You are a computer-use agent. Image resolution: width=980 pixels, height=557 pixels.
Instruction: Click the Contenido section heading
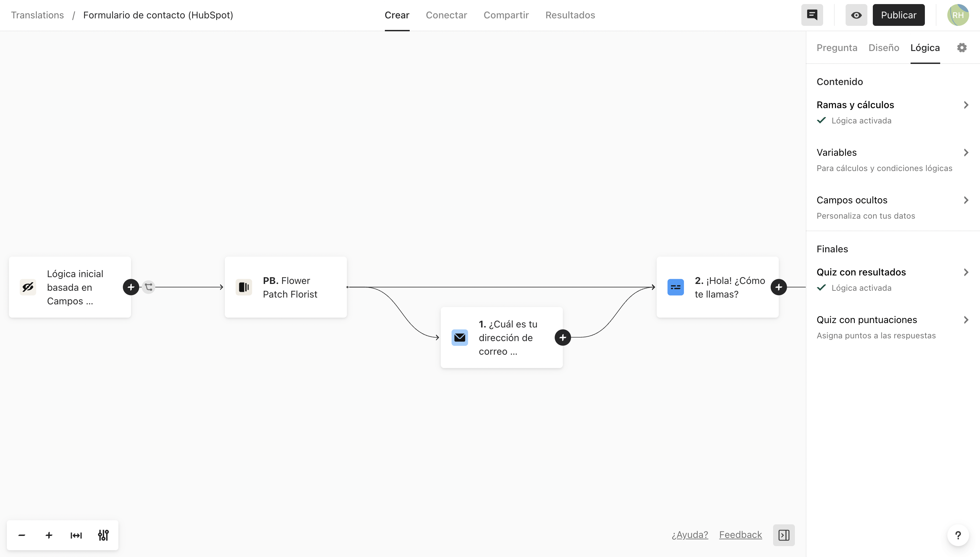[x=839, y=82]
